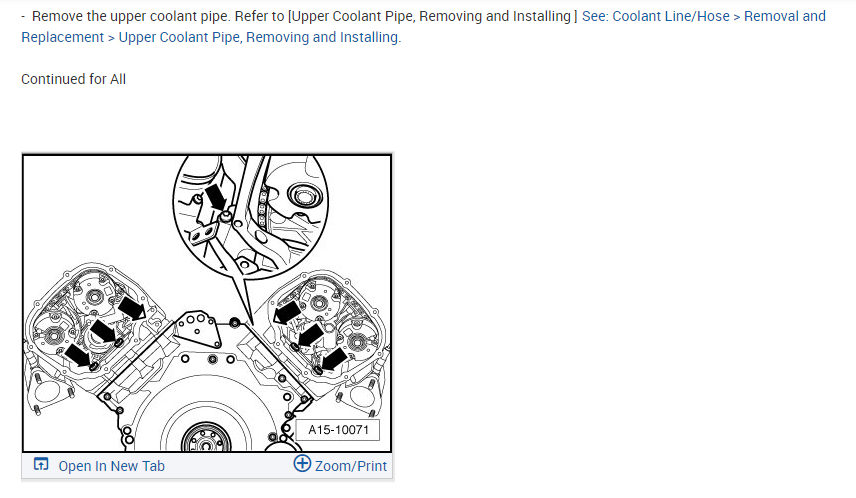Viewport: 856px width, 498px height.
Task: Click the Zoom/Print magnifier plus icon
Action: tap(302, 464)
